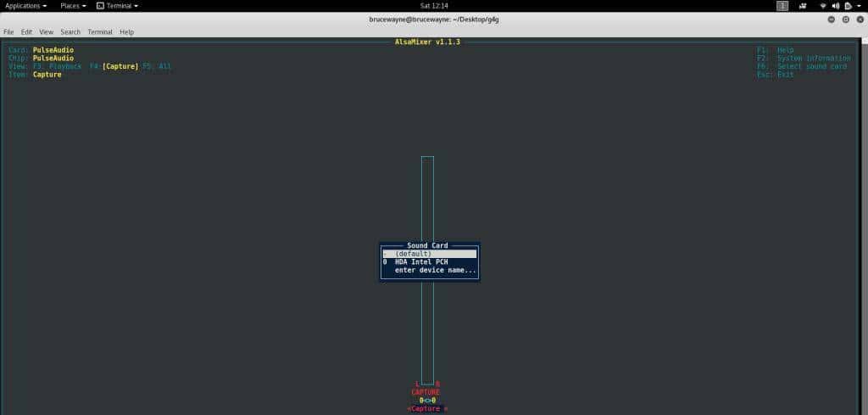Click the Sound Card dialog title
868x415 pixels.
(x=427, y=245)
